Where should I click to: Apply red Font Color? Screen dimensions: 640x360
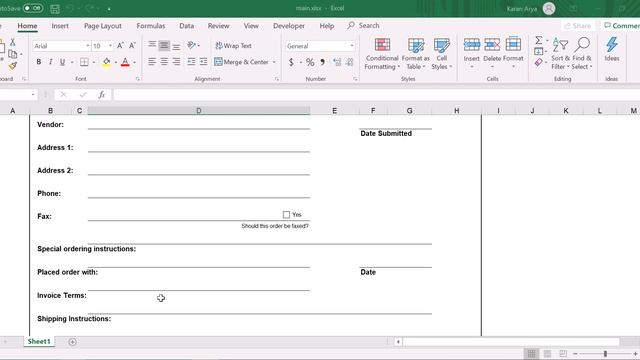(125, 62)
